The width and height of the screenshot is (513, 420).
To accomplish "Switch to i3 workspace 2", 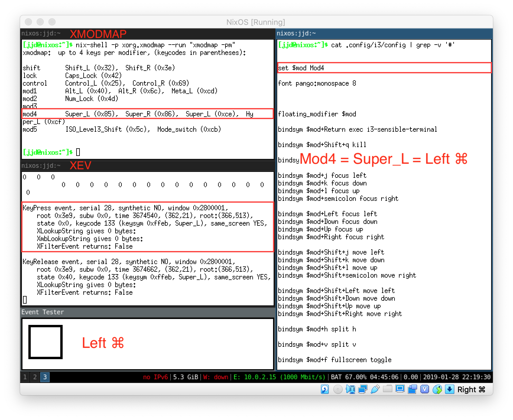I will pos(35,377).
